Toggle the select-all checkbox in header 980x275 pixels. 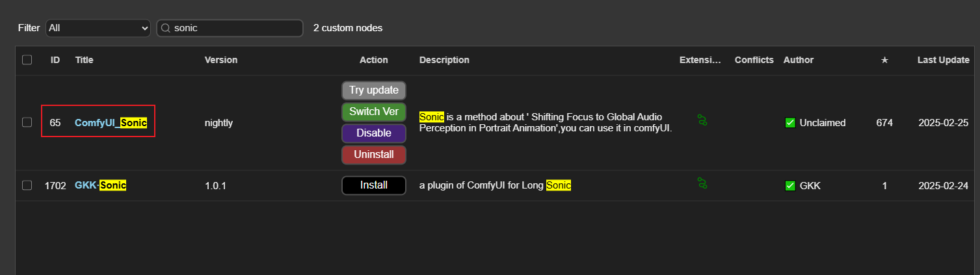pos(27,60)
